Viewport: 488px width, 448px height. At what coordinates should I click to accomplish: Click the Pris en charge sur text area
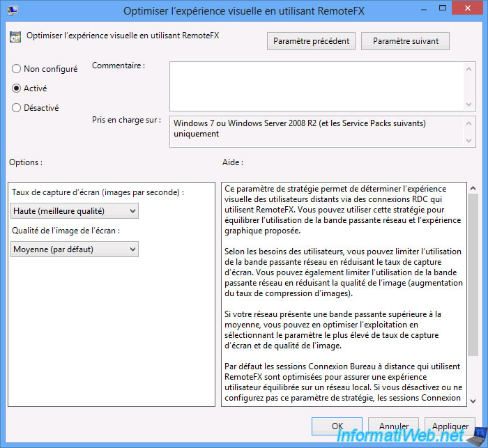[317, 132]
